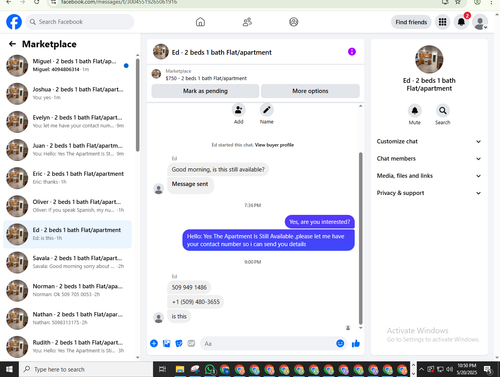Send a thumbs-up like

356,343
